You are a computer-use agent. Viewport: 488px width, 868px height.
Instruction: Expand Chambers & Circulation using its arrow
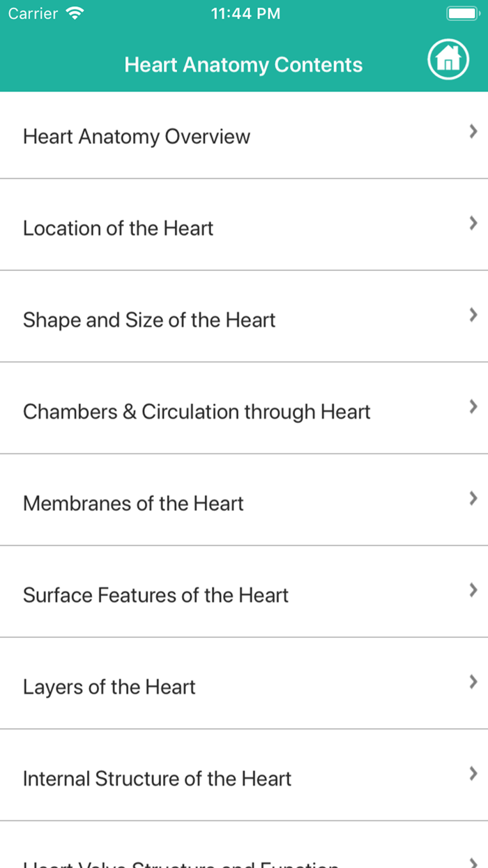point(473,407)
